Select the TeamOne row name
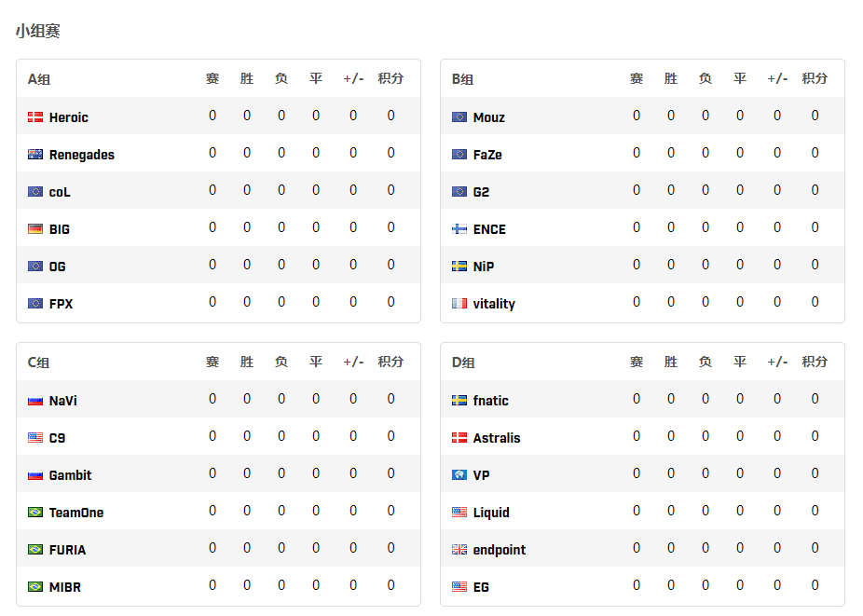Image resolution: width=863 pixels, height=616 pixels. tap(75, 513)
